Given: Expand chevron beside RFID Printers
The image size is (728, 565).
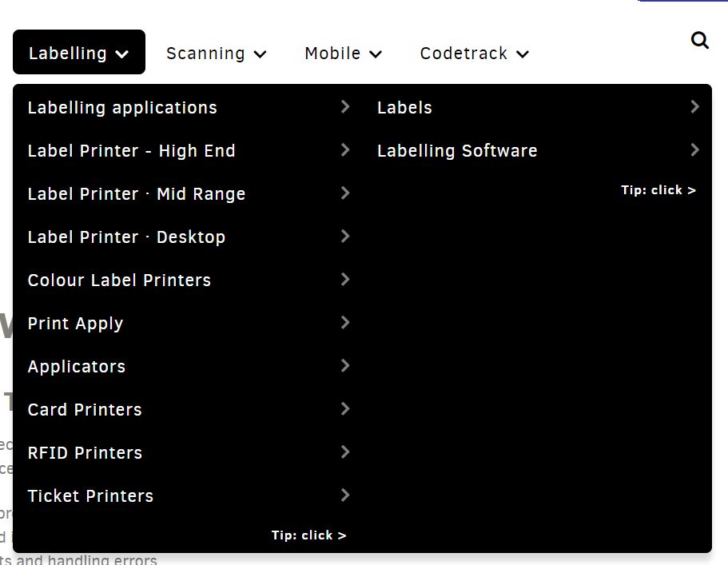Looking at the screenshot, I should pos(345,452).
